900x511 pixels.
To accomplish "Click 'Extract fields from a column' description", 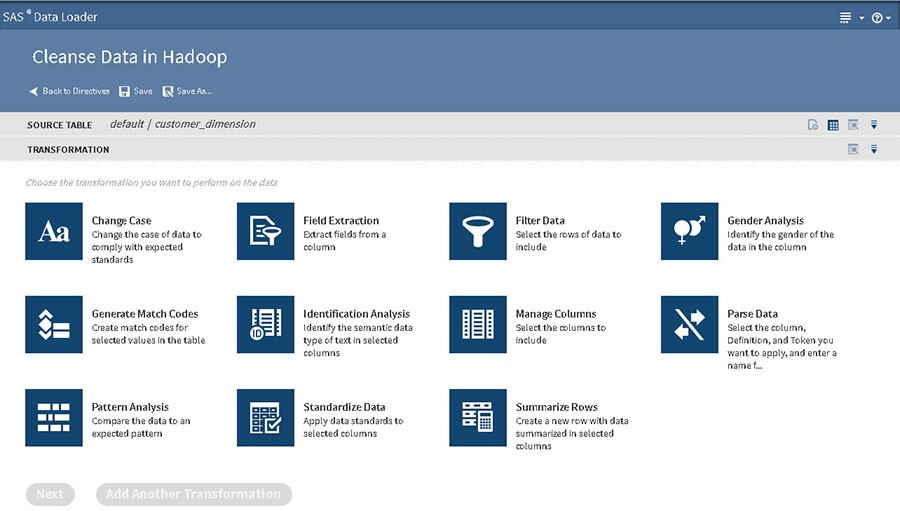I will (x=344, y=241).
